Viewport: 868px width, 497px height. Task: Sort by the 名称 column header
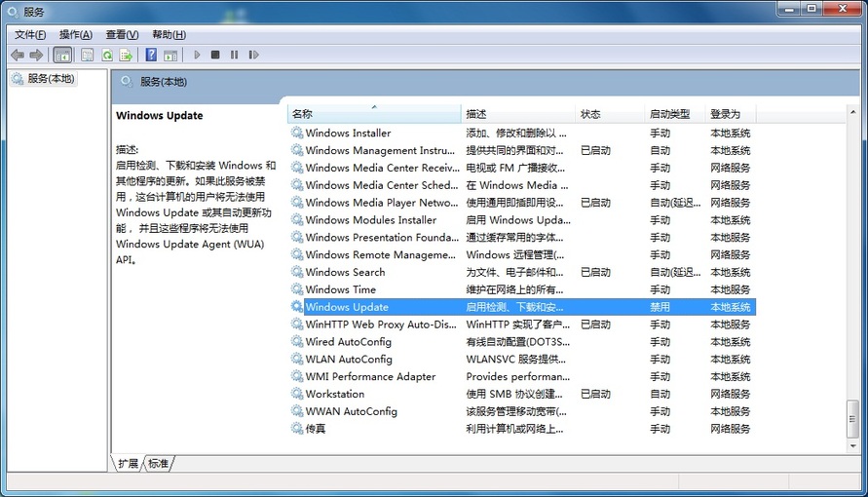tap(374, 114)
